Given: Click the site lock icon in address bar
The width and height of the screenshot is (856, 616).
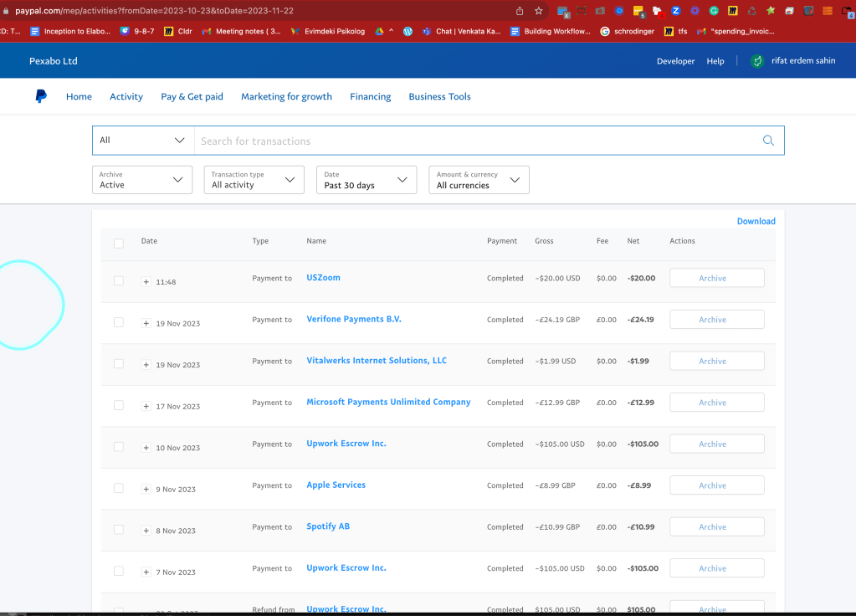Looking at the screenshot, I should click(x=6, y=11).
